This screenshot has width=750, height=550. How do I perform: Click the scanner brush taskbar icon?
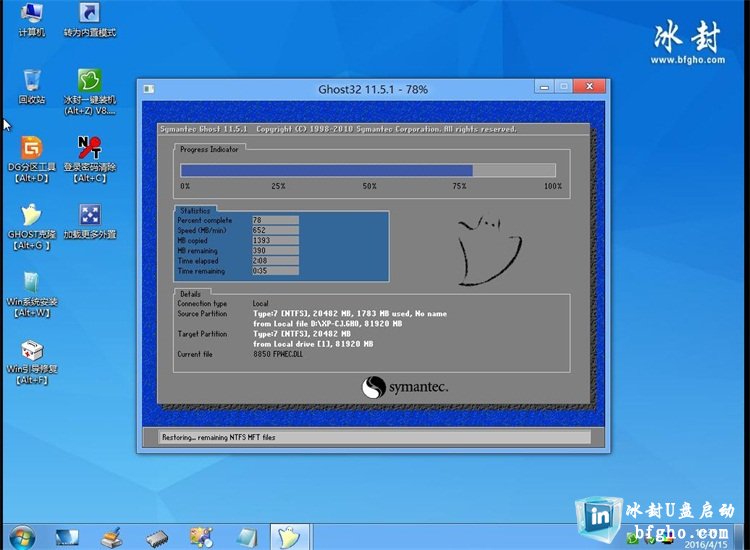[x=112, y=537]
